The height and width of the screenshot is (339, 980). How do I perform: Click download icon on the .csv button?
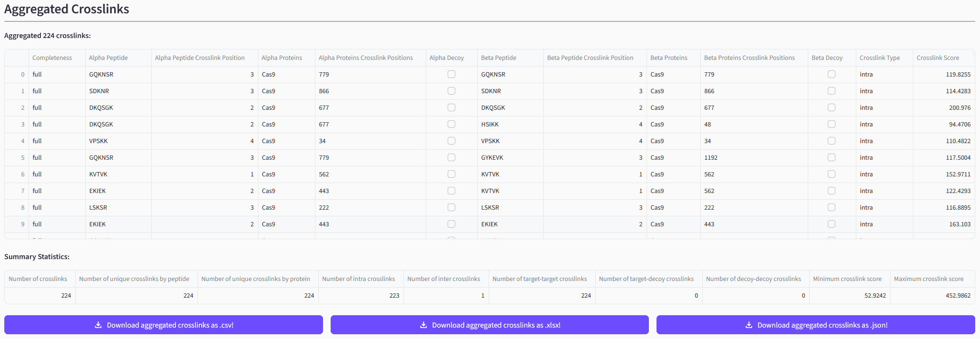[98, 325]
